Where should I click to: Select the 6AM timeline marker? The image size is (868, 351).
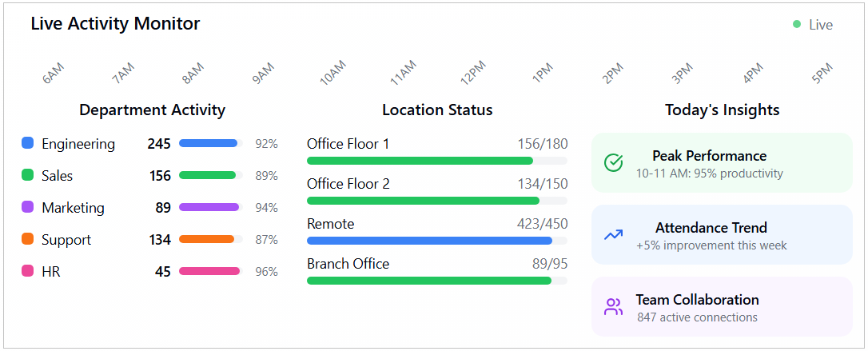point(53,74)
